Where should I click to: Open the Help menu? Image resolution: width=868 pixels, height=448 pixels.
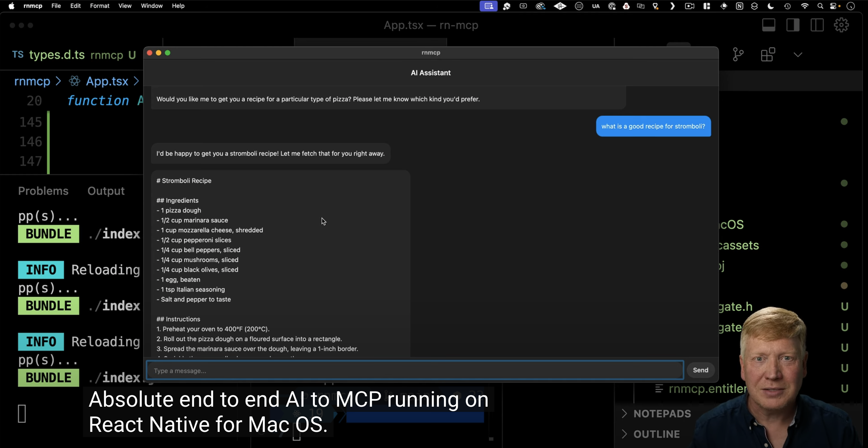coord(178,6)
